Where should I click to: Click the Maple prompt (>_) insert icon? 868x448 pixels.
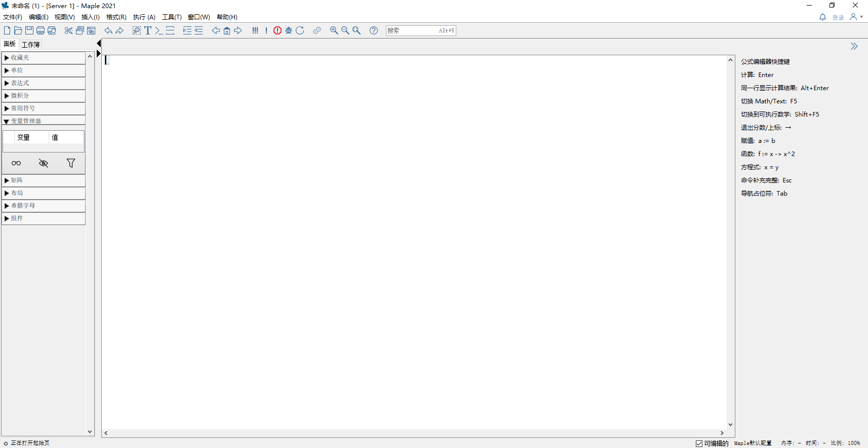159,30
